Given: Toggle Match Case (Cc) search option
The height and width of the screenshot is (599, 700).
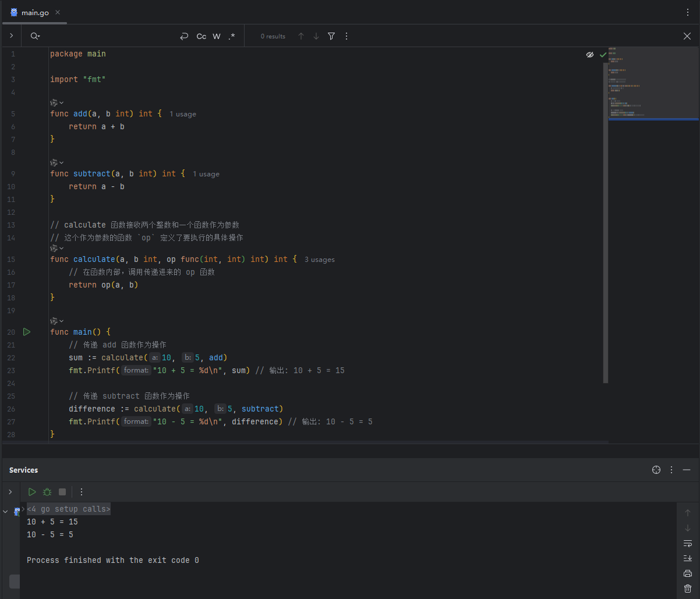Looking at the screenshot, I should click(x=201, y=36).
